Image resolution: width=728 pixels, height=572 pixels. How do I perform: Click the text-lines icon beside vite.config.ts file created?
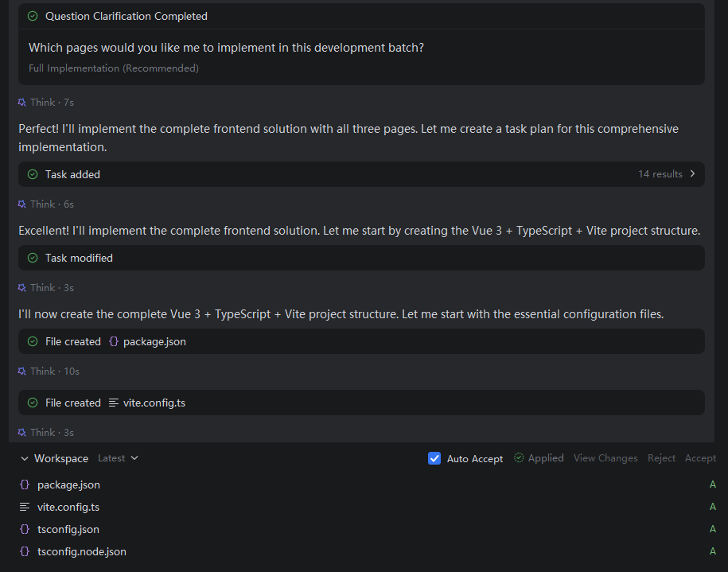(113, 403)
